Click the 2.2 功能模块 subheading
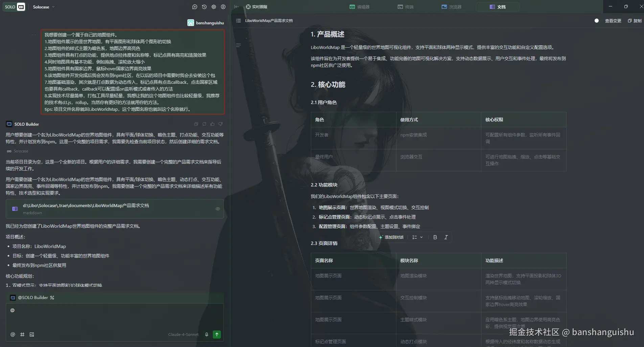The height and width of the screenshot is (347, 644). click(x=324, y=185)
